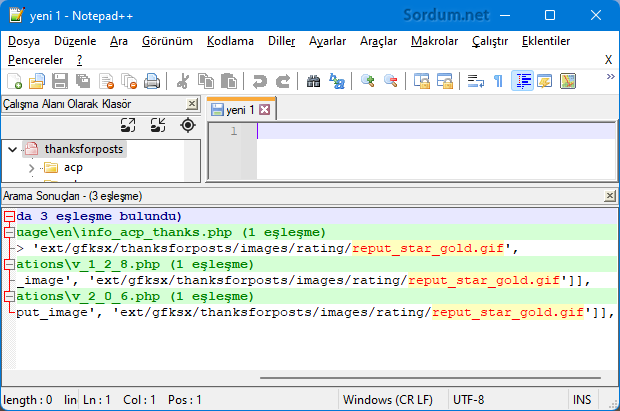Click the match line under info_acp_thanks.php
Viewport: 620px width, 411px height.
point(316,248)
